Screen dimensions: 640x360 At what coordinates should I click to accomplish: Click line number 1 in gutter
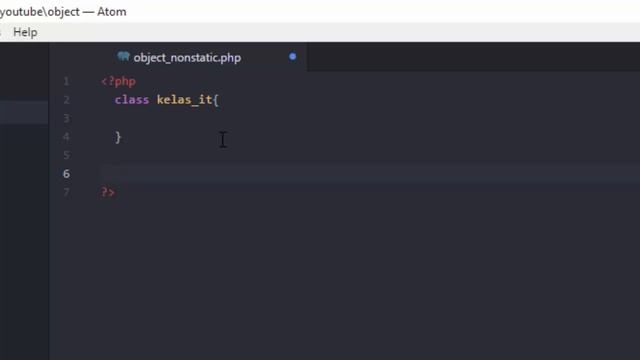[66, 82]
